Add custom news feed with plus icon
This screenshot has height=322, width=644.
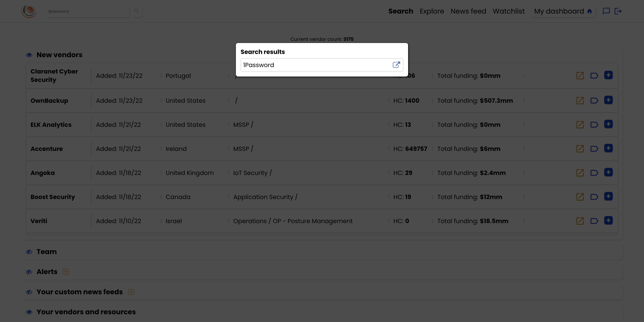click(x=131, y=292)
